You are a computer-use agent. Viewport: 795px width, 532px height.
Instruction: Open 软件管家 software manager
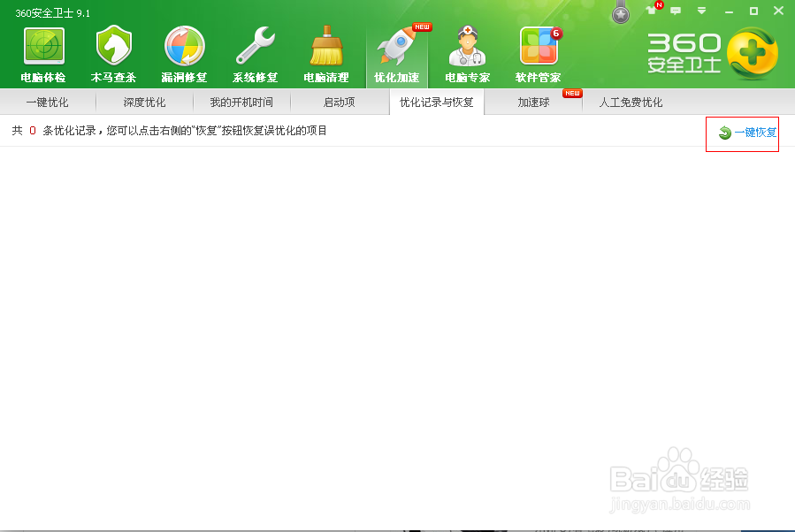(x=538, y=55)
